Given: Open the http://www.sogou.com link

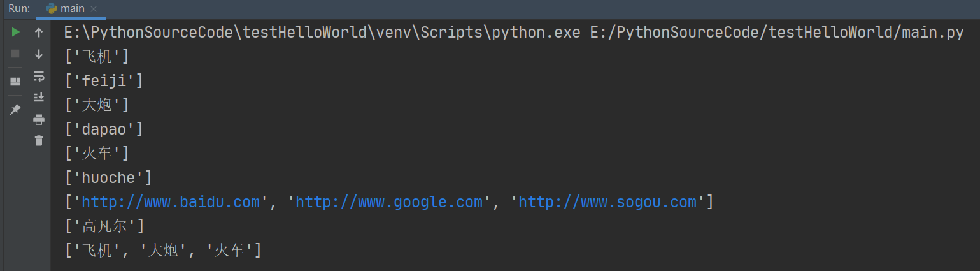Looking at the screenshot, I should point(607,202).
